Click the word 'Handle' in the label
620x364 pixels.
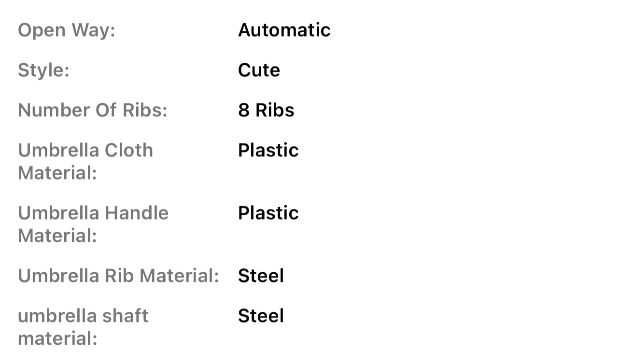point(137,213)
